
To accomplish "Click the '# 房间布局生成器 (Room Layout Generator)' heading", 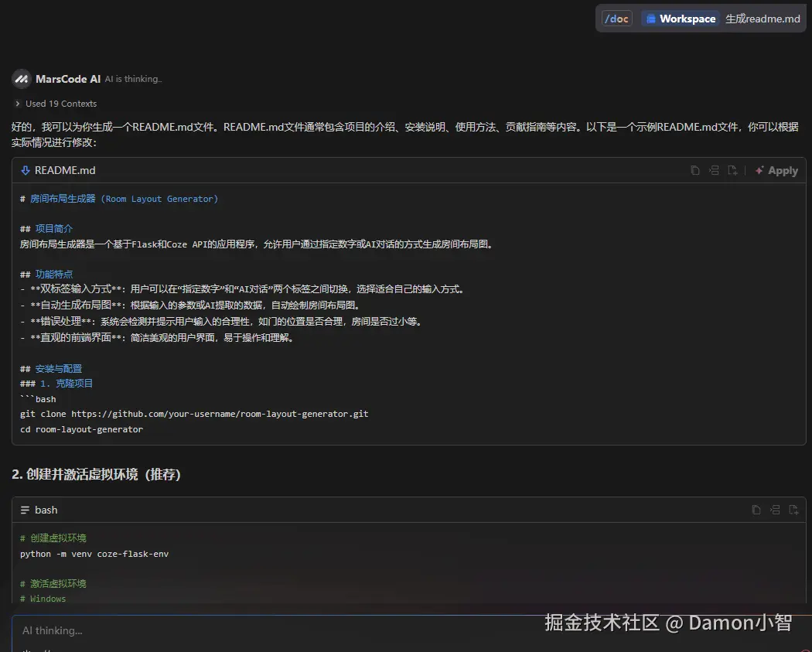I will 119,199.
